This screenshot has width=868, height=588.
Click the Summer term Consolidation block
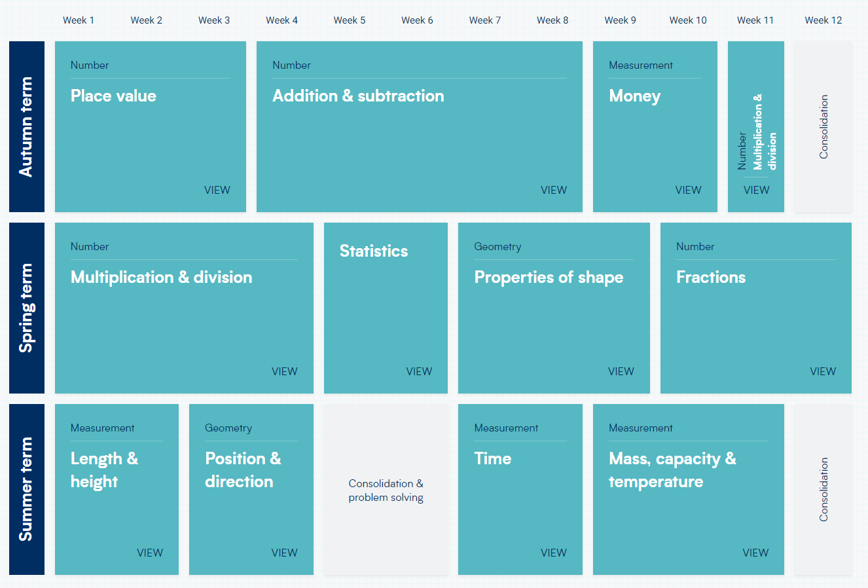(823, 489)
